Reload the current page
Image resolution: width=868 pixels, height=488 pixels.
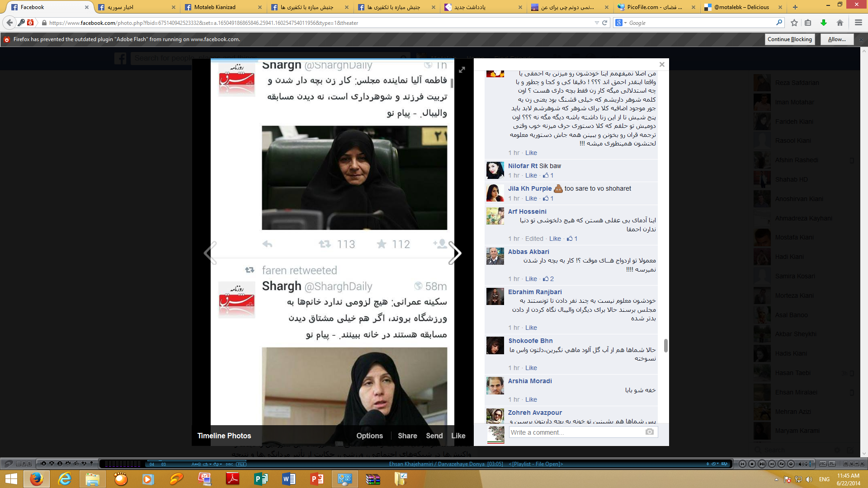tap(604, 23)
